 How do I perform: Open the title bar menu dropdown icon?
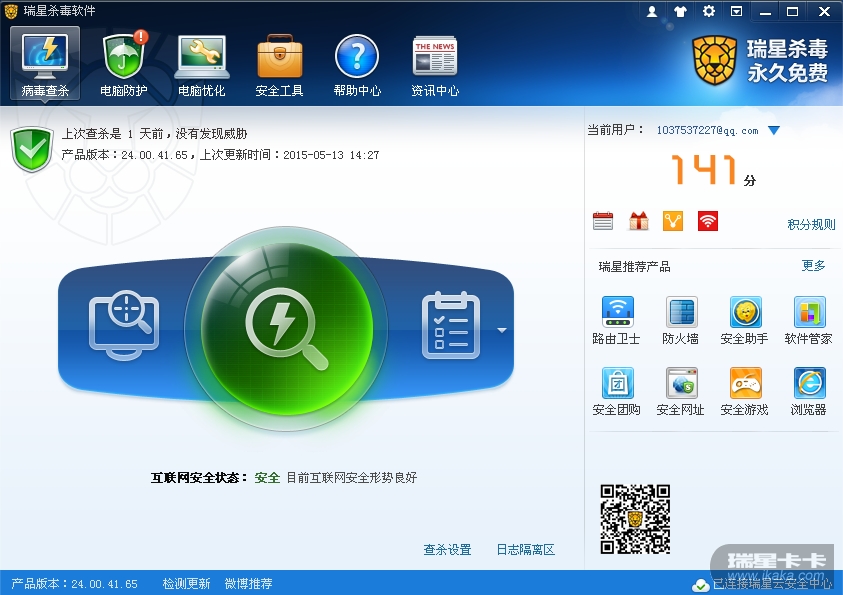737,11
